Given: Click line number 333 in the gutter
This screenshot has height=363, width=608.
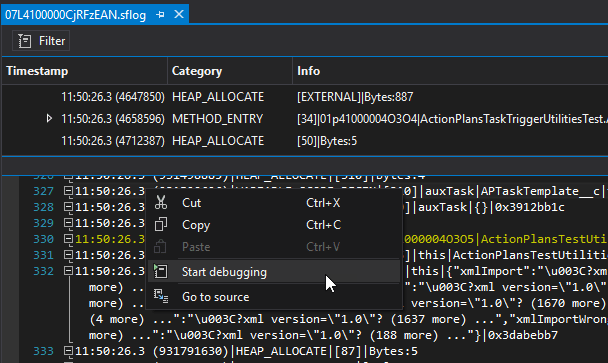Looking at the screenshot, I should (x=43, y=351).
